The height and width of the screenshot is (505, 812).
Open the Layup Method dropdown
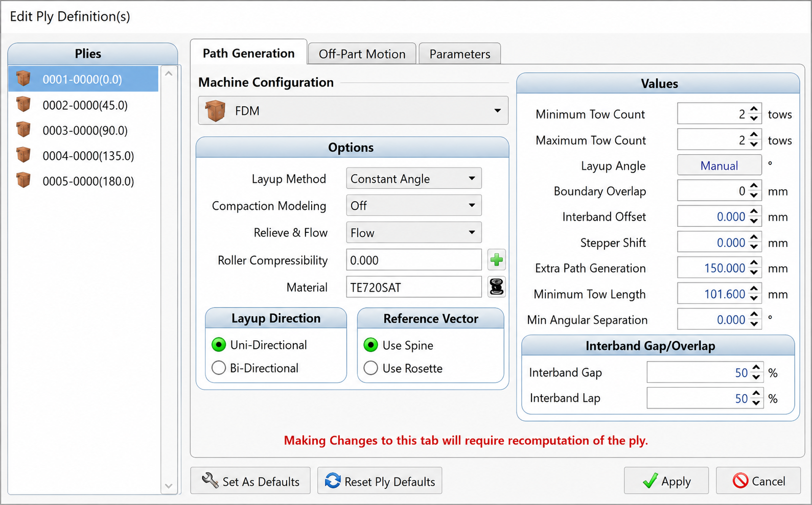tap(414, 179)
